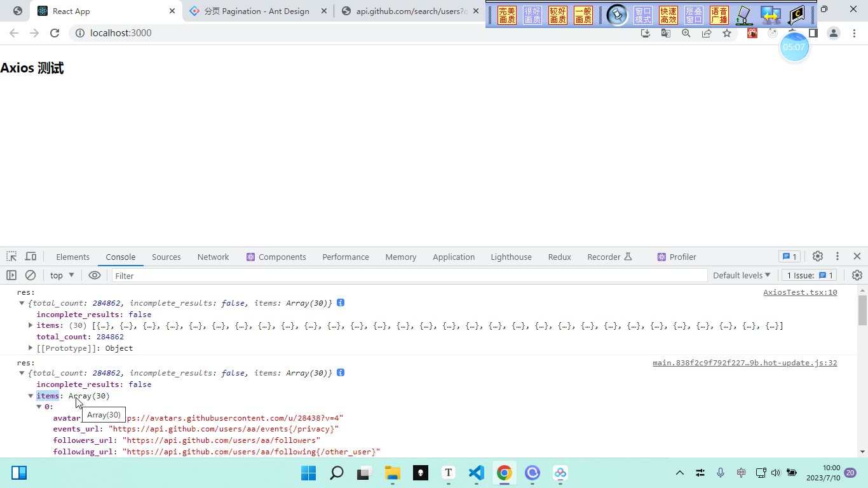Bookmark this page with the star icon

727,34
